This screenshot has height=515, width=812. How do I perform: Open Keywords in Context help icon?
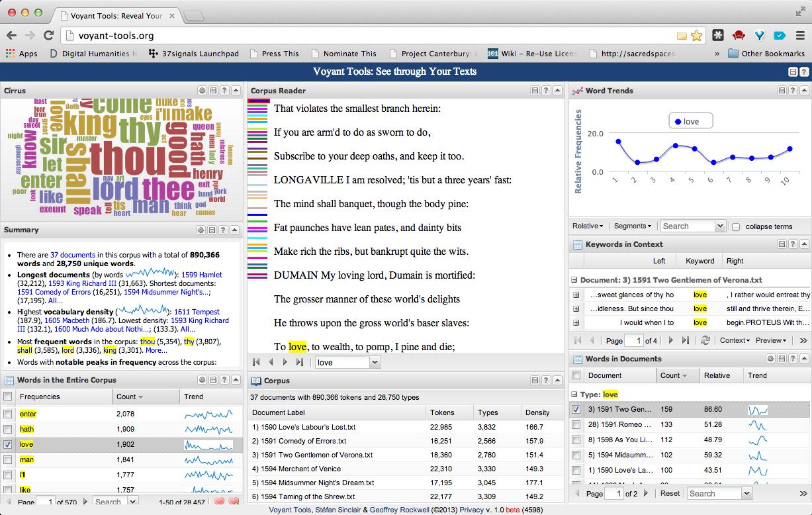pos(793,244)
